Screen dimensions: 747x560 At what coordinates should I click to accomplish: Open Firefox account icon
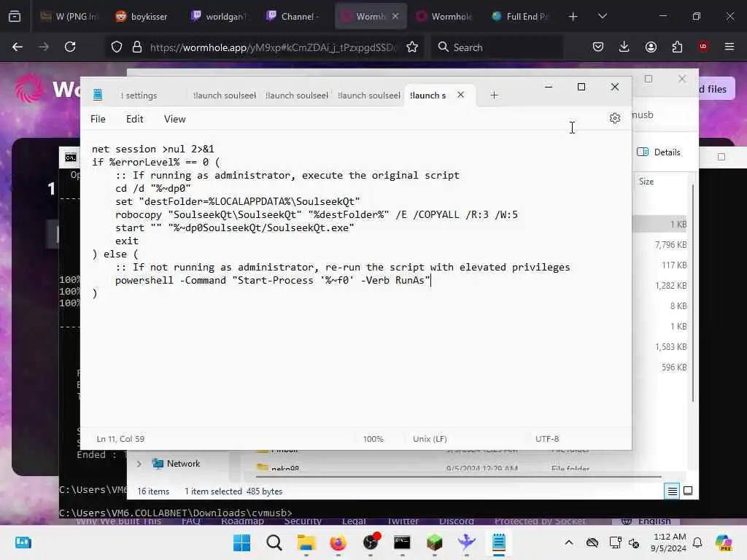[x=651, y=47]
